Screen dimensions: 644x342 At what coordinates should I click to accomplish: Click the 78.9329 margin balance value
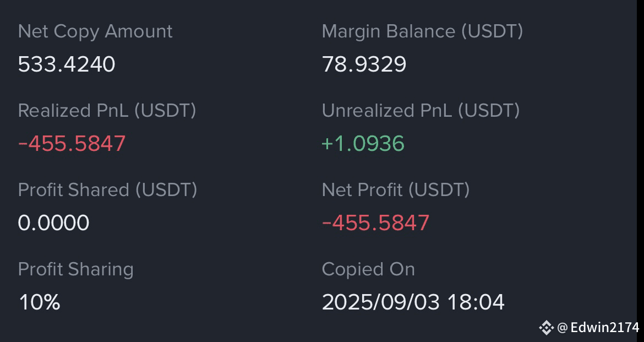click(x=364, y=64)
